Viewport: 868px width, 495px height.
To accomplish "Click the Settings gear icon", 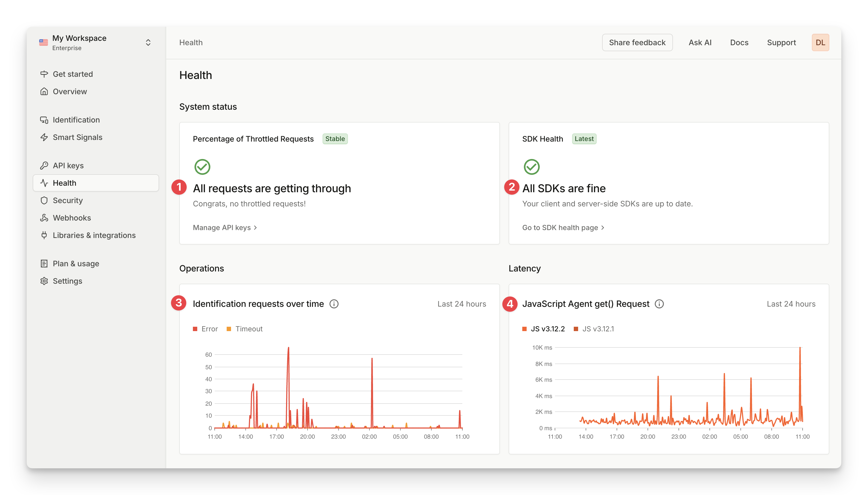I will pyautogui.click(x=45, y=281).
